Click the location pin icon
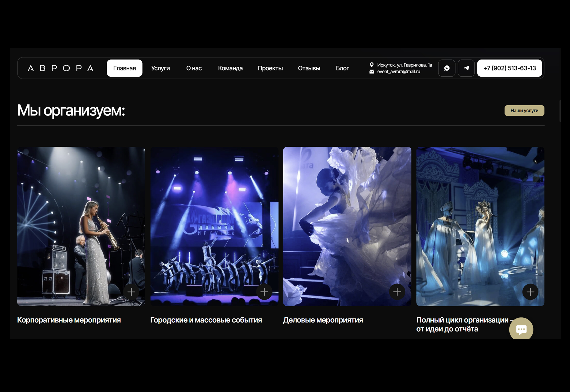 372,65
